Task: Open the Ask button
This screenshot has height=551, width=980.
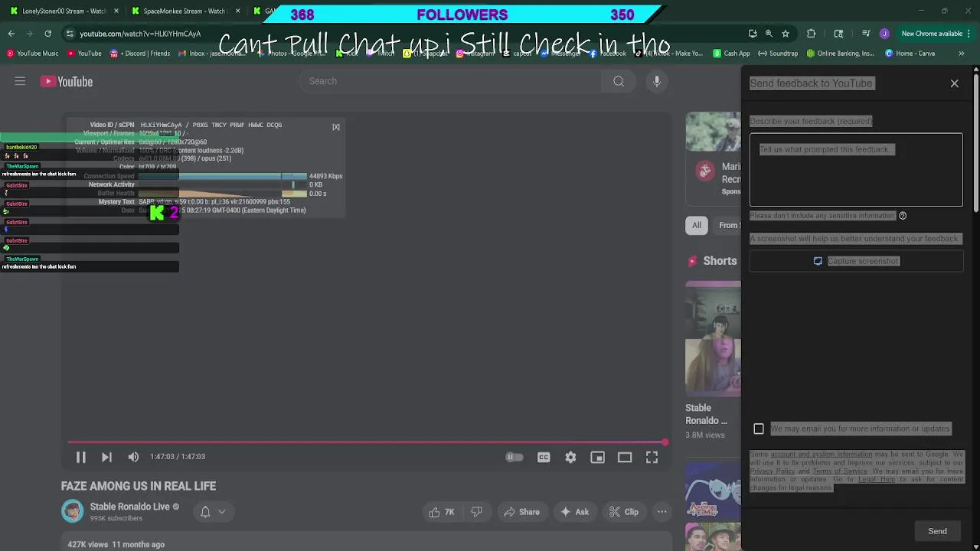Action: [x=574, y=512]
